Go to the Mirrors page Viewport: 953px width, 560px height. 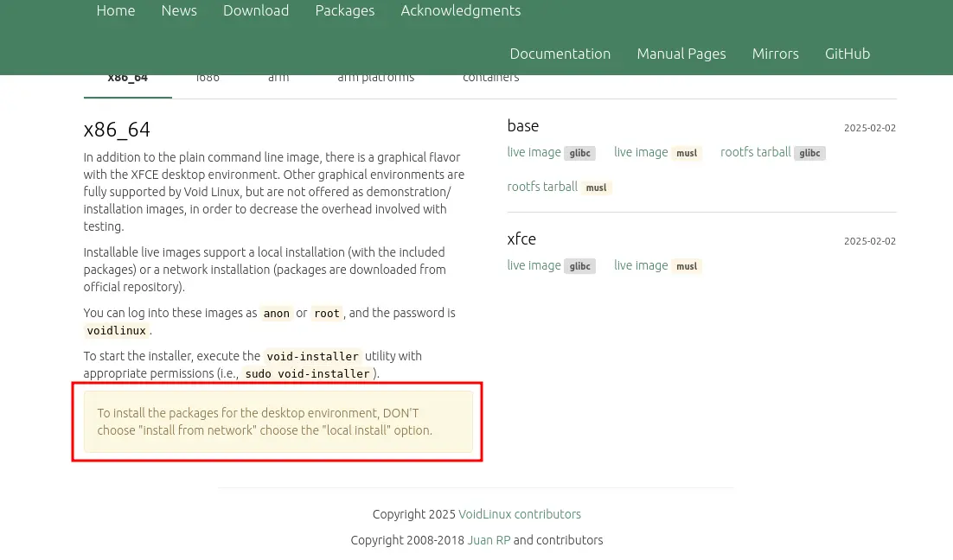click(x=775, y=54)
